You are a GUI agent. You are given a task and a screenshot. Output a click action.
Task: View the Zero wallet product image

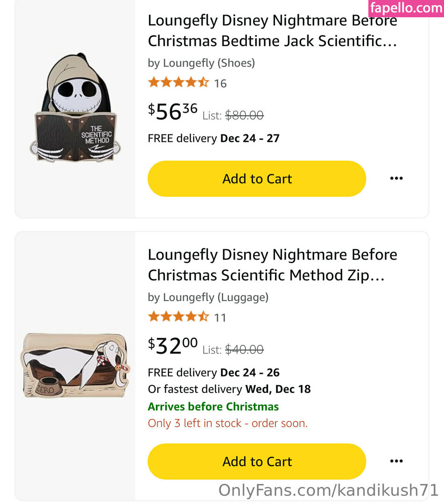[x=76, y=365]
